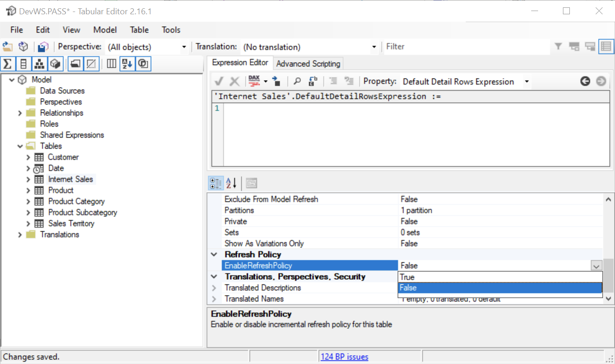The image size is (615, 364).
Task: Toggle the columns visibility button
Action: (23, 64)
